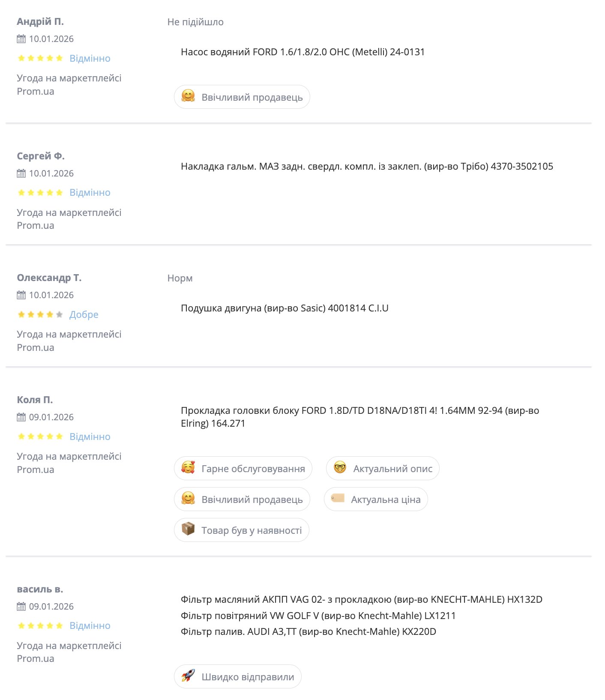Click calendar icon in Олександр Т. review
This screenshot has width=605, height=700.
pos(21,295)
